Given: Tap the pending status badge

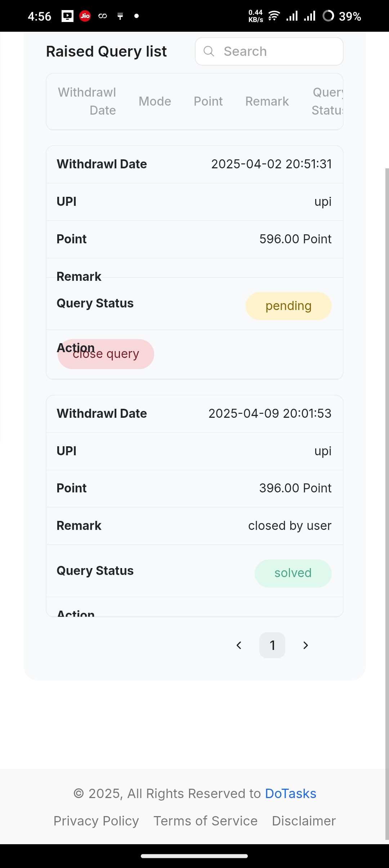Looking at the screenshot, I should pos(289,306).
